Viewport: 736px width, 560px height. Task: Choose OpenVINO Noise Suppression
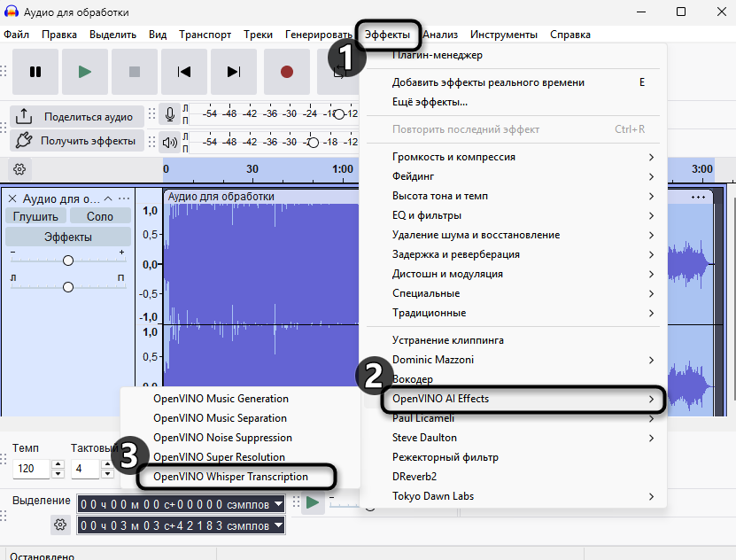[x=240, y=438]
